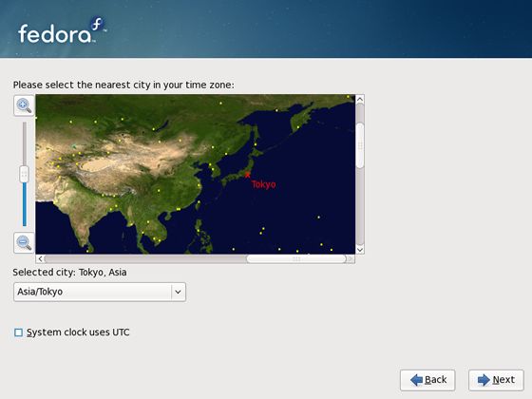Click the blue arrow on Back button

click(416, 380)
